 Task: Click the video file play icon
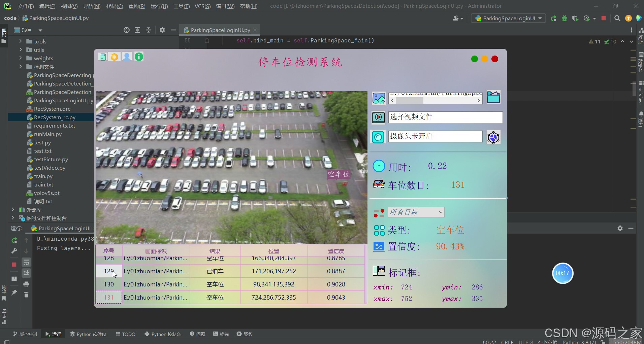pos(379,117)
